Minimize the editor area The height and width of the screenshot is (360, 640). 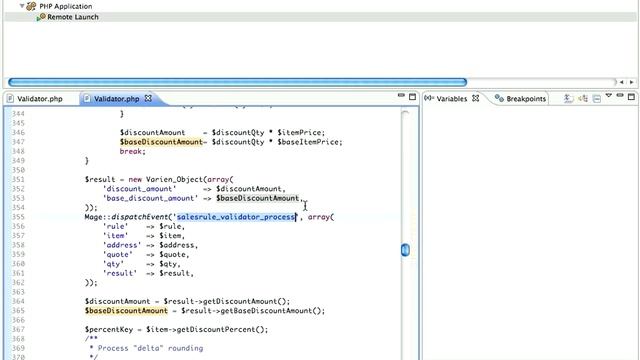[401, 96]
